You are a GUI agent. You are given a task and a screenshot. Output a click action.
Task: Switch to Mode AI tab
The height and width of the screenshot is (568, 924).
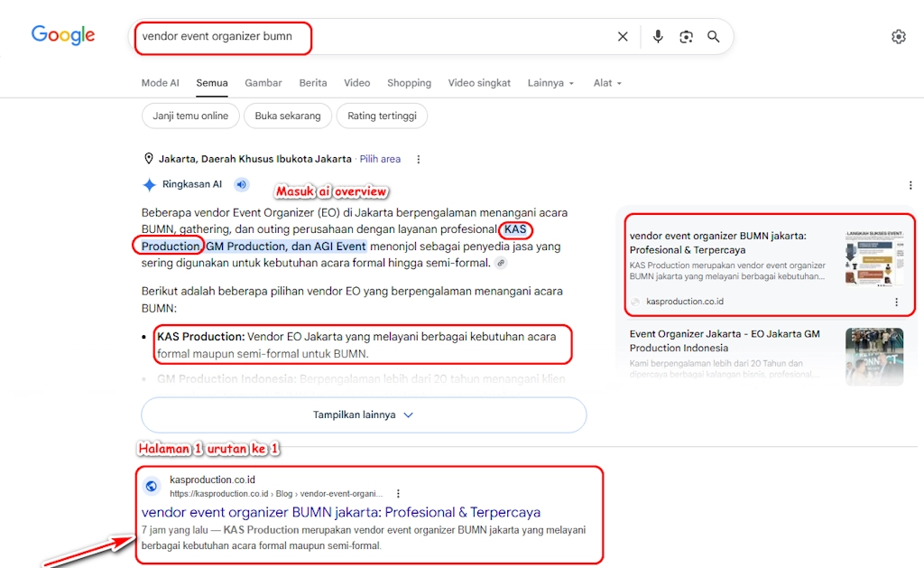(161, 83)
